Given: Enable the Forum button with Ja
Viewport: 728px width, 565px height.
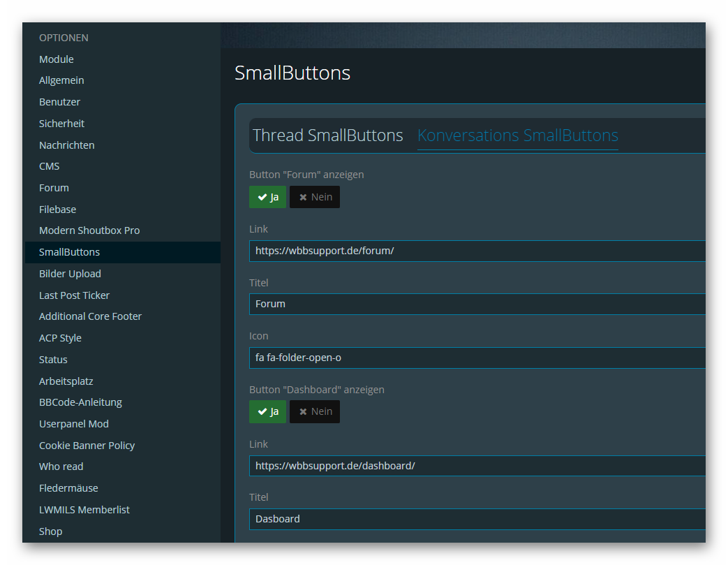Looking at the screenshot, I should point(267,197).
